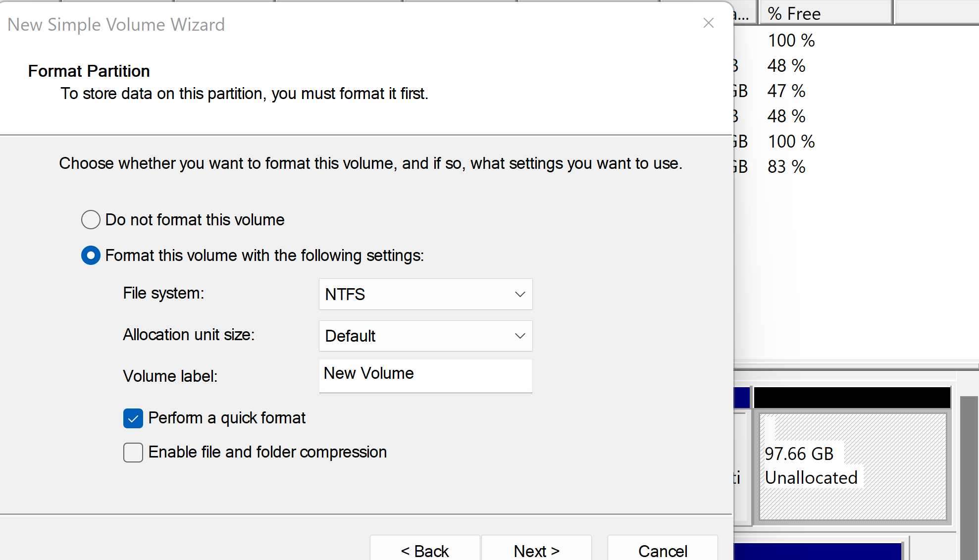The image size is (979, 560).
Task: Select 'Do not format this volume' option
Action: coord(91,219)
